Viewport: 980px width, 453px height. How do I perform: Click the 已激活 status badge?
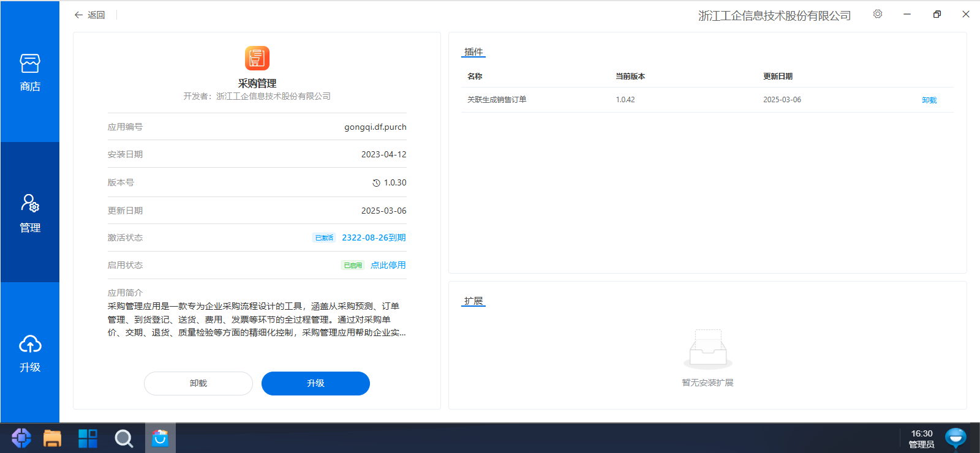[324, 238]
